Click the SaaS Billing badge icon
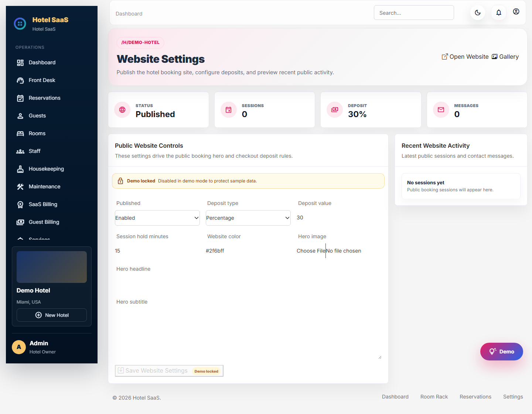This screenshot has width=532, height=414. (x=20, y=205)
